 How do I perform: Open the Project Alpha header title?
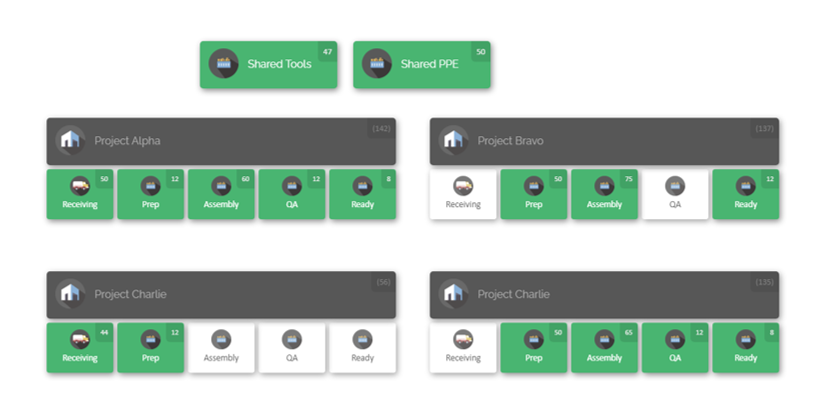(127, 141)
